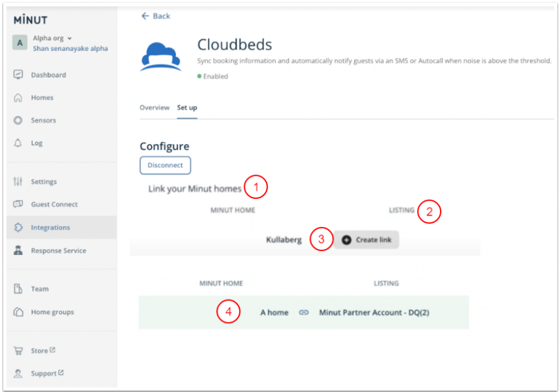Screen dimensions: 560x392
Task: Click the Homes house icon
Action: click(18, 98)
